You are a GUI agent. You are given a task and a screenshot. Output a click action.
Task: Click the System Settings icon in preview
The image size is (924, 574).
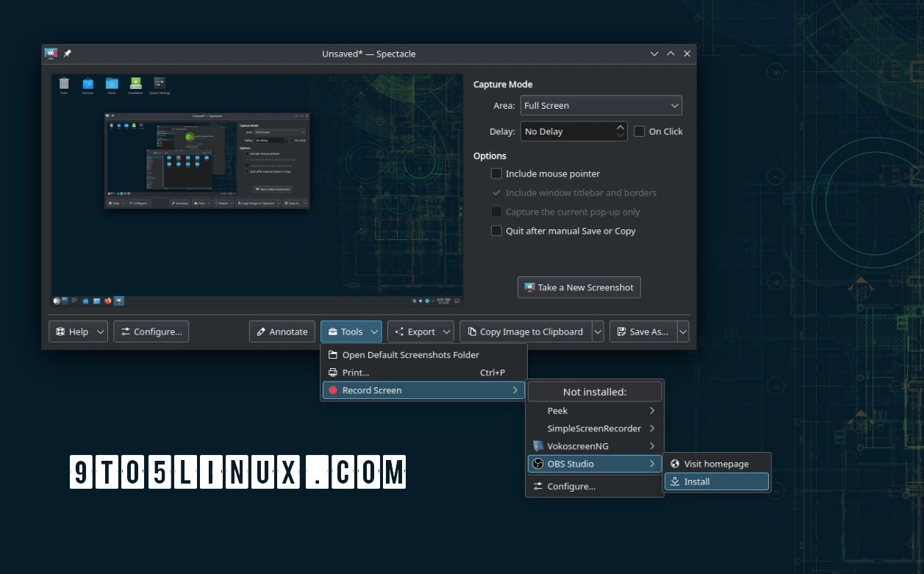pyautogui.click(x=159, y=83)
